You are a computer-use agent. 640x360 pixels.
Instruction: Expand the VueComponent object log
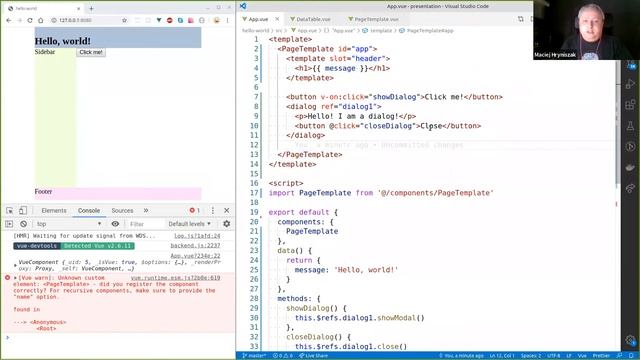[x=16, y=265]
